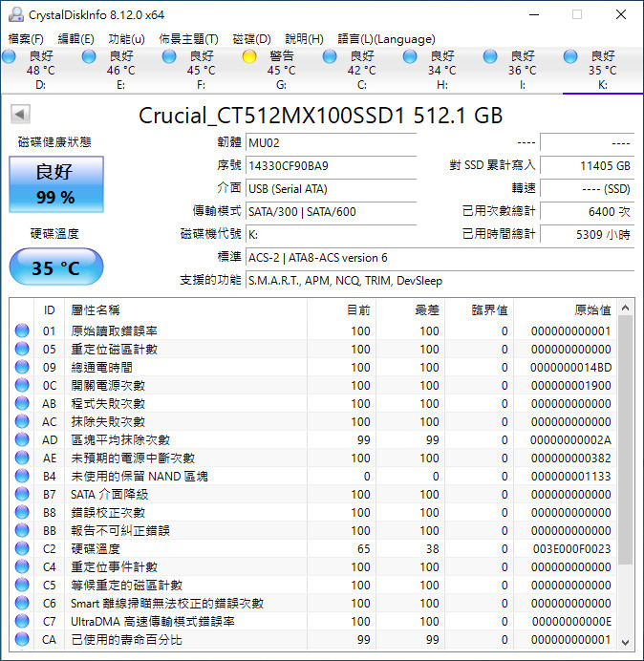Click status orb for attribute C2 硬碟溫度

22,548
